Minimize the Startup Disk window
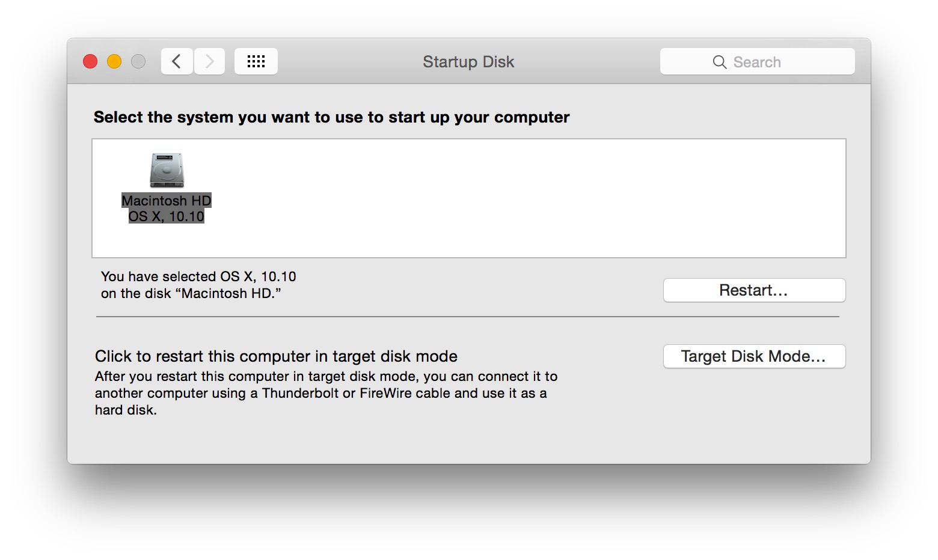 tap(114, 61)
